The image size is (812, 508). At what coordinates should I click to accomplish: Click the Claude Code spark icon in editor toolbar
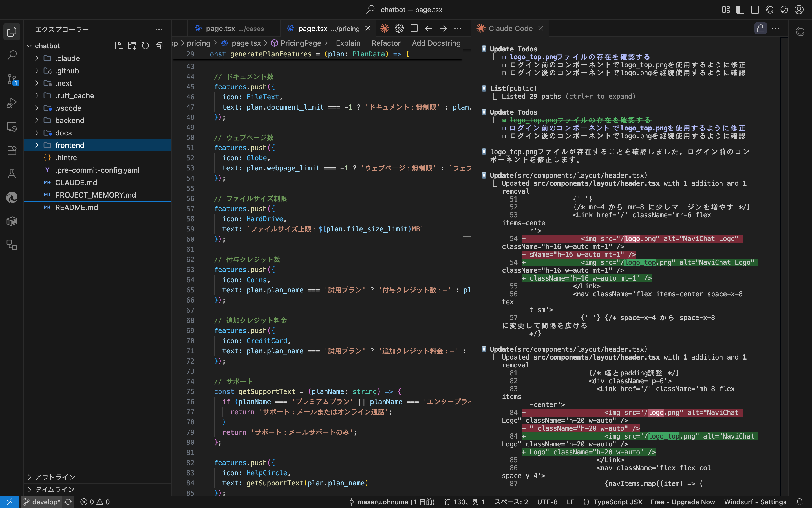(x=385, y=29)
